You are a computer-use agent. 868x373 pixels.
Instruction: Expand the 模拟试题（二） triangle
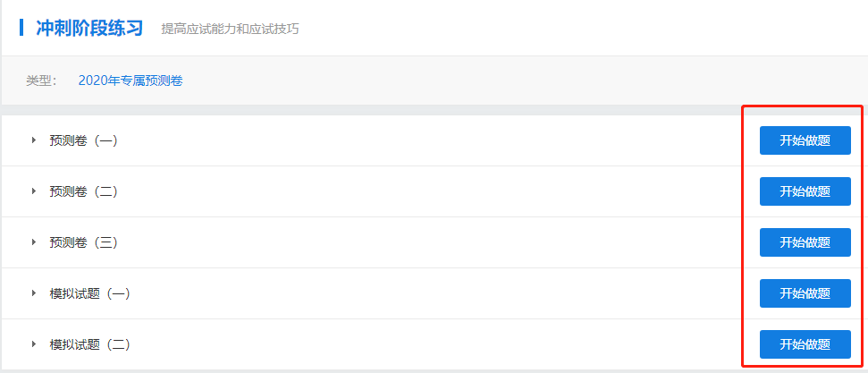34,344
